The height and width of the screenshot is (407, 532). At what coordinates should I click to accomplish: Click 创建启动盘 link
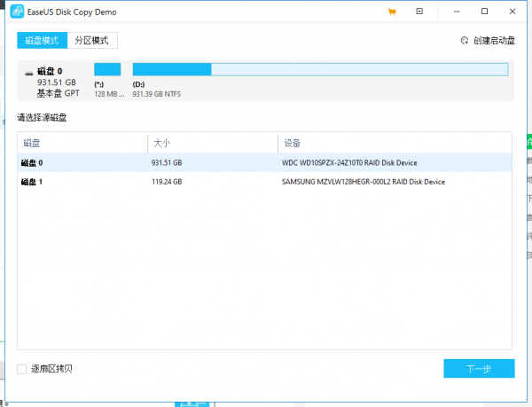pyautogui.click(x=494, y=41)
